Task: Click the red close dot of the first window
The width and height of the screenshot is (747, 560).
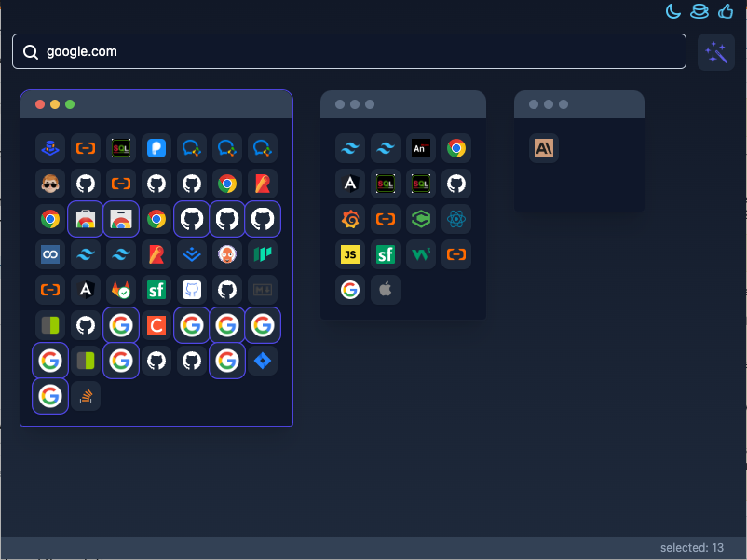Action: tap(40, 104)
